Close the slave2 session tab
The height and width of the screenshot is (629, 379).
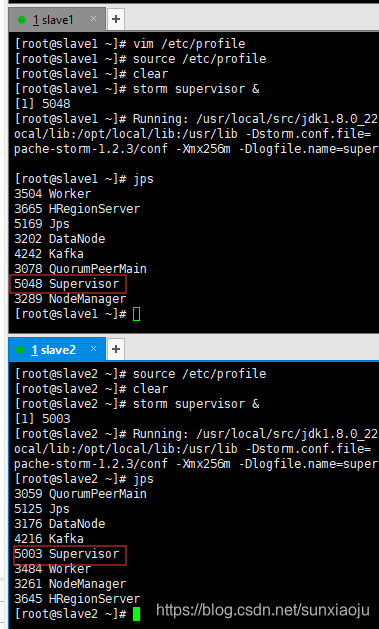[93, 349]
